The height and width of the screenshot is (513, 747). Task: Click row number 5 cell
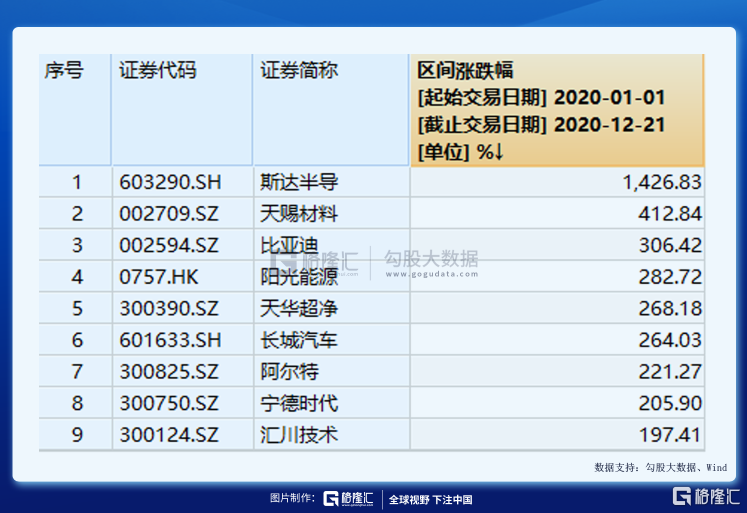click(75, 308)
